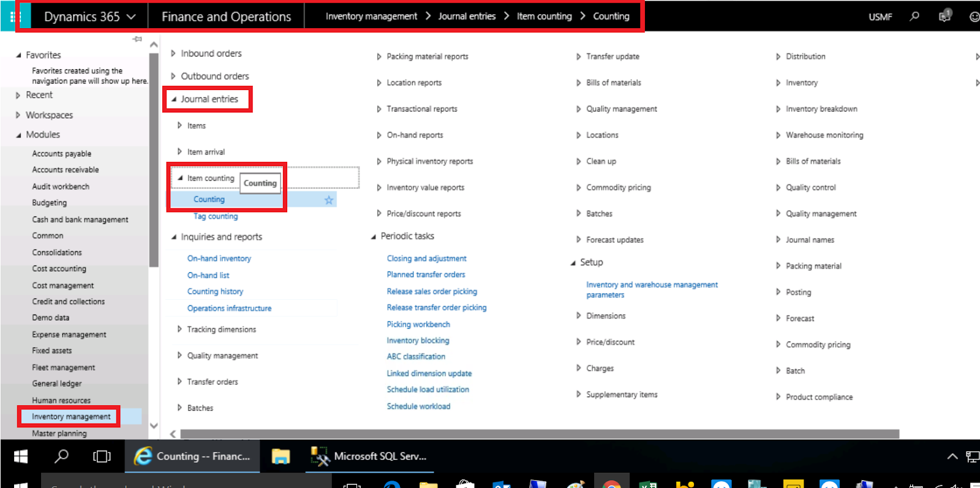
Task: Click the navigation pane vertical scrollbar
Action: [153, 159]
